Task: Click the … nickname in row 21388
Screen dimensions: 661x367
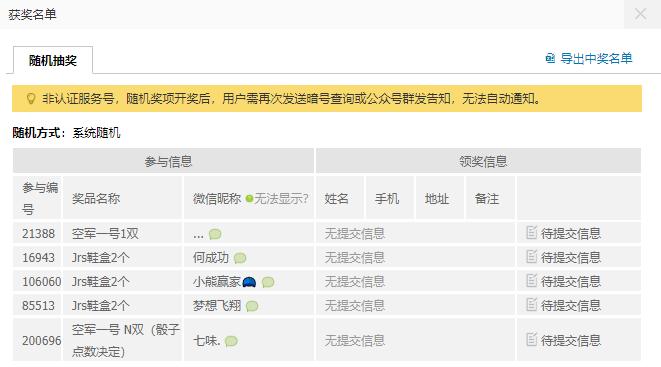Action: [199, 236]
